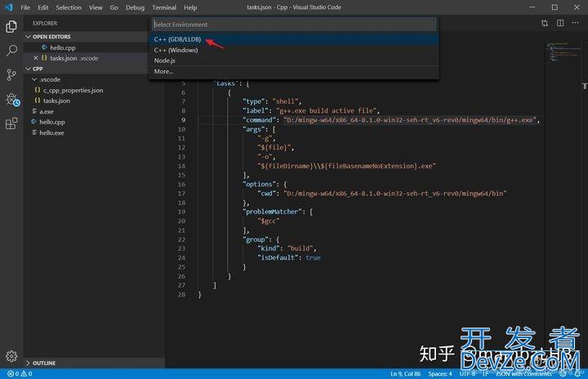The width and height of the screenshot is (588, 379).
Task: Open the Source Control view icon
Action: point(11,74)
